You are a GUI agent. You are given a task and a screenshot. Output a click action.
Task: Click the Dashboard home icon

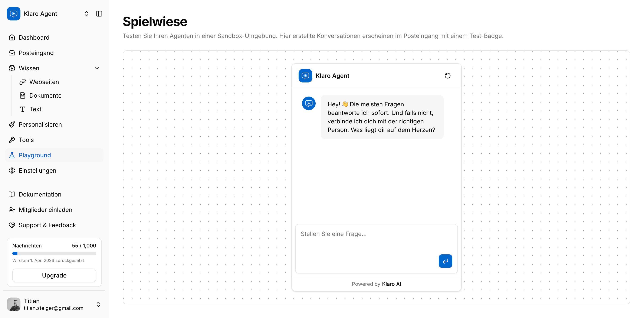(12, 38)
